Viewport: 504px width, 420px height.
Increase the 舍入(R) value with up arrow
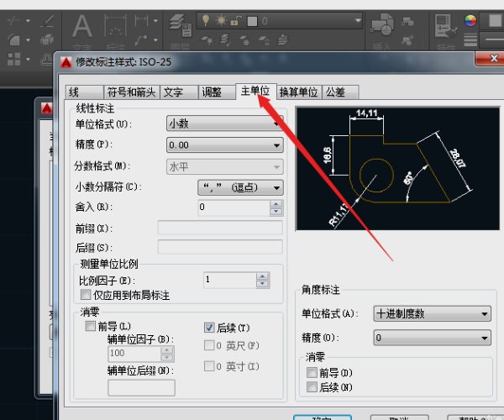tap(276, 204)
